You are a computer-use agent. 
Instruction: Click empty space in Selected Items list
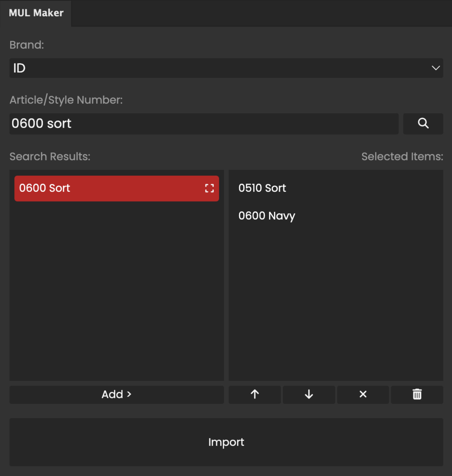(336, 301)
